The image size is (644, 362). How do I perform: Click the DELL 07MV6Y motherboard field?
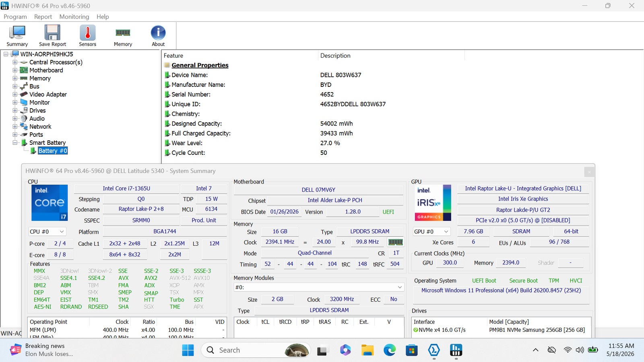coord(318,190)
